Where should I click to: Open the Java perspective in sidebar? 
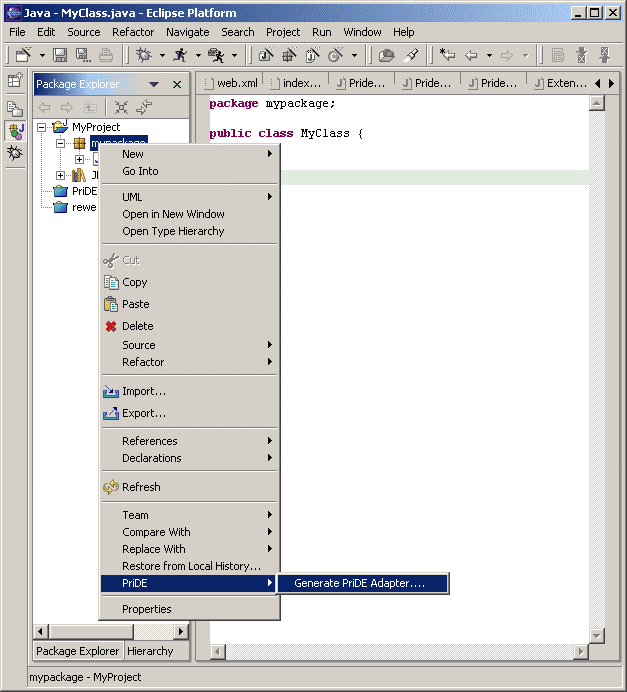[15, 131]
